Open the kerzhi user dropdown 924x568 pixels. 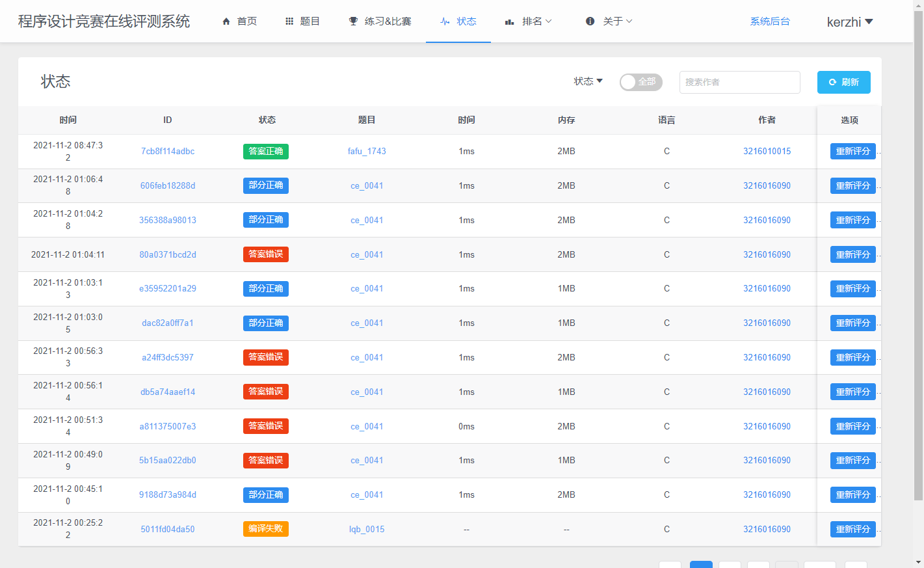pos(849,22)
